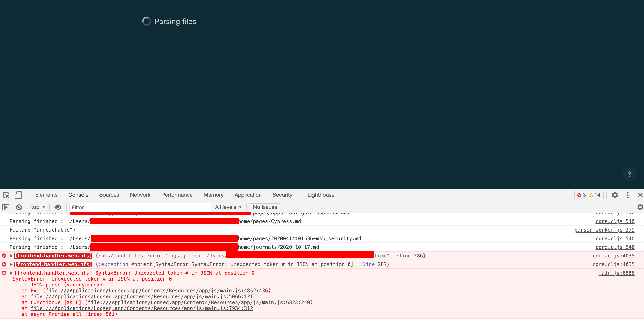Open core.cljs:4035 link on load-files-error row
The image size is (644, 320).
[613, 256]
